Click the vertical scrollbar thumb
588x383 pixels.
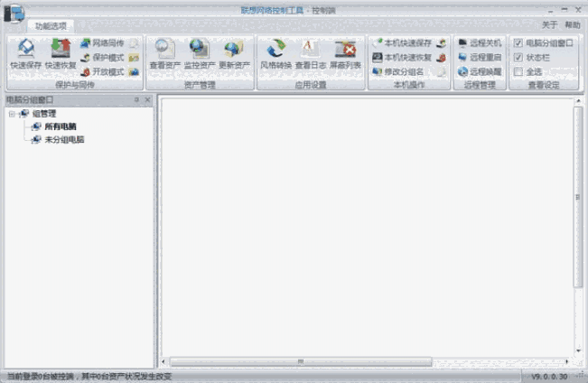click(x=578, y=197)
